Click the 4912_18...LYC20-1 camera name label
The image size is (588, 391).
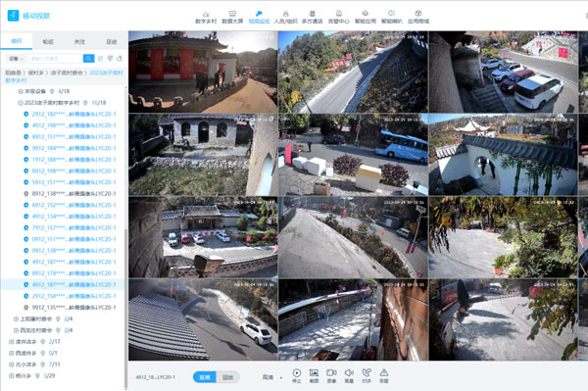(155, 377)
